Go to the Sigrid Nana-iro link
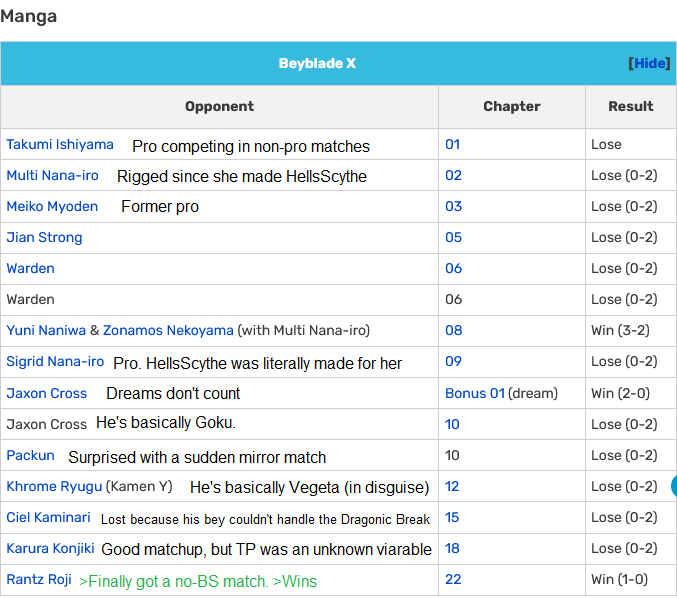677x598 pixels. click(x=55, y=361)
